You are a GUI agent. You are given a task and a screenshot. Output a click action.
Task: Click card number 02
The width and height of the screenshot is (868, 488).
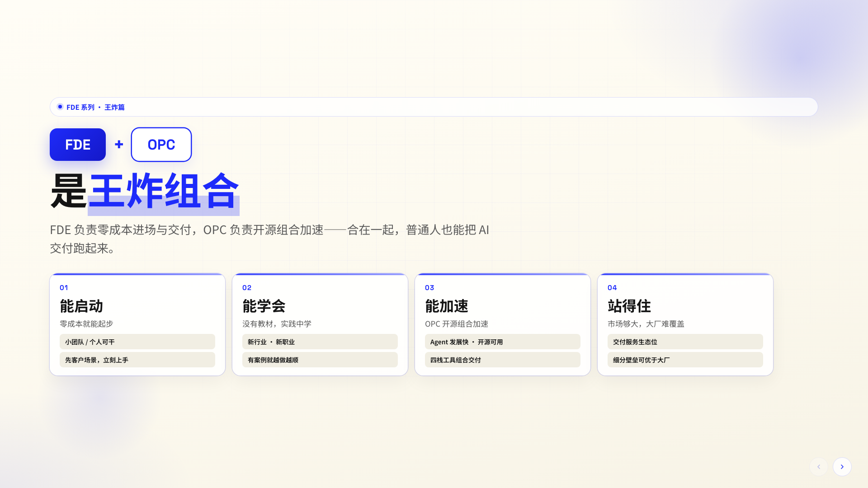click(247, 287)
